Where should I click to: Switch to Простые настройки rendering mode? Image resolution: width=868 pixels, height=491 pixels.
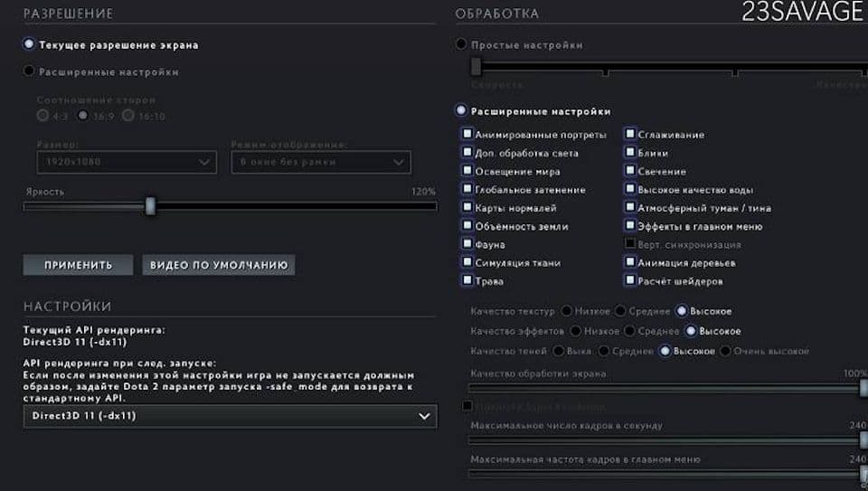462,44
